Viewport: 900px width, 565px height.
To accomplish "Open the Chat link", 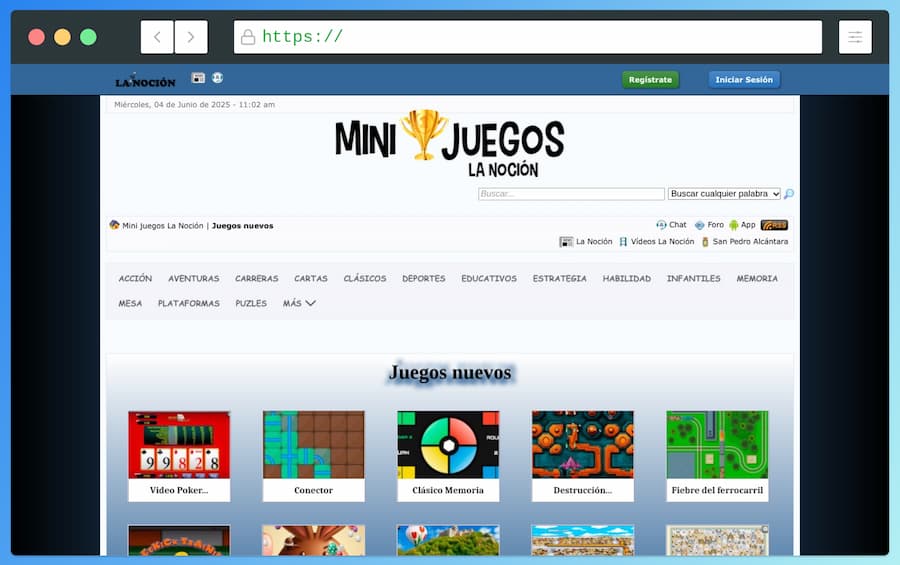I will point(677,225).
